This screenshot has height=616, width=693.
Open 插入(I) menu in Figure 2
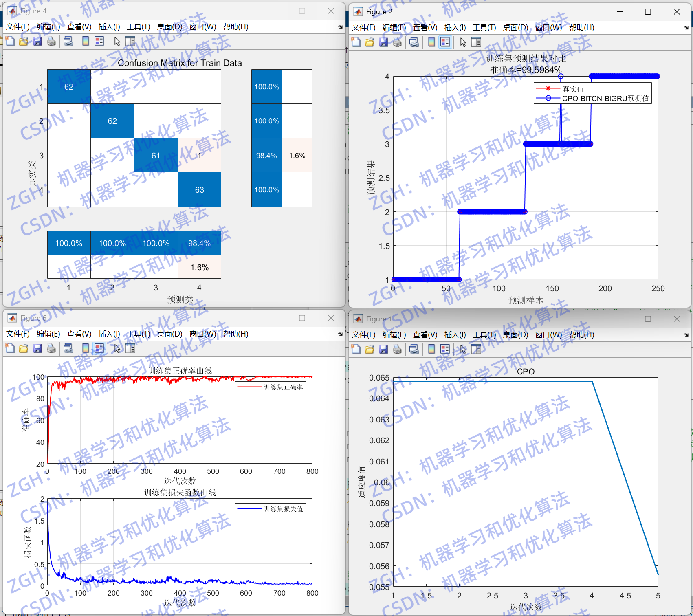pos(455,28)
